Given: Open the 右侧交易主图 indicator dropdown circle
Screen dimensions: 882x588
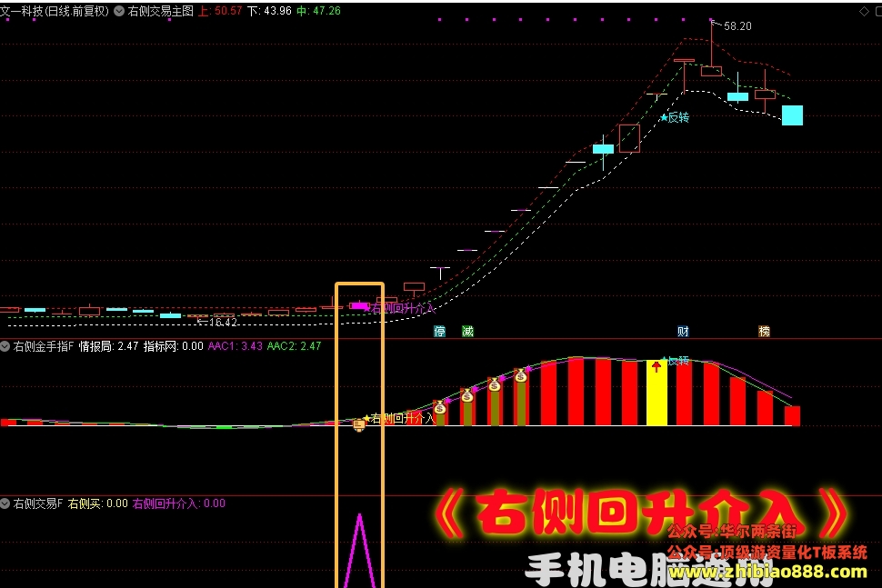Looking at the screenshot, I should (119, 11).
